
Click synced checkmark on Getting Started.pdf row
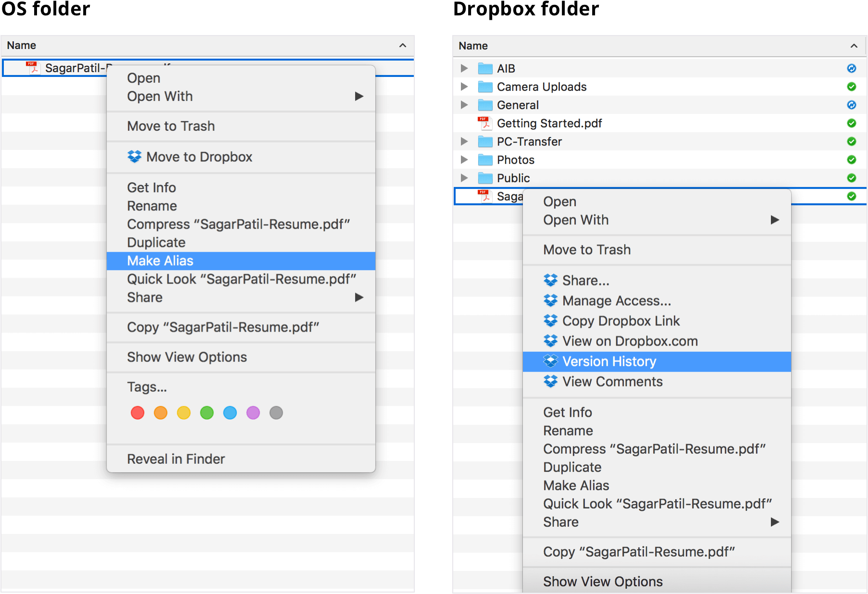point(851,123)
